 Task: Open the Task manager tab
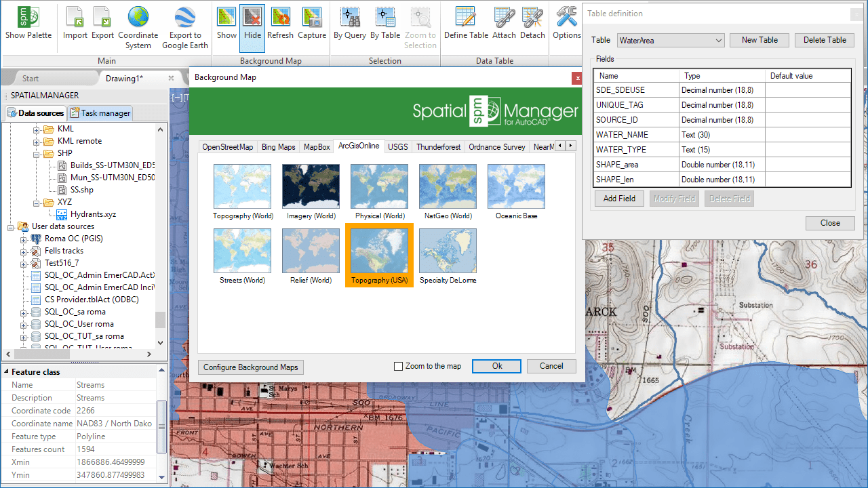tap(100, 113)
